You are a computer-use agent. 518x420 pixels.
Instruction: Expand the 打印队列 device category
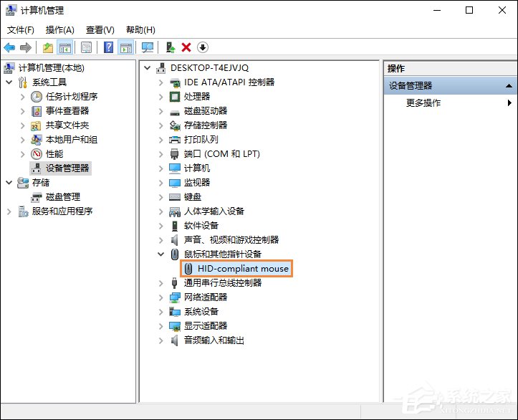(161, 140)
